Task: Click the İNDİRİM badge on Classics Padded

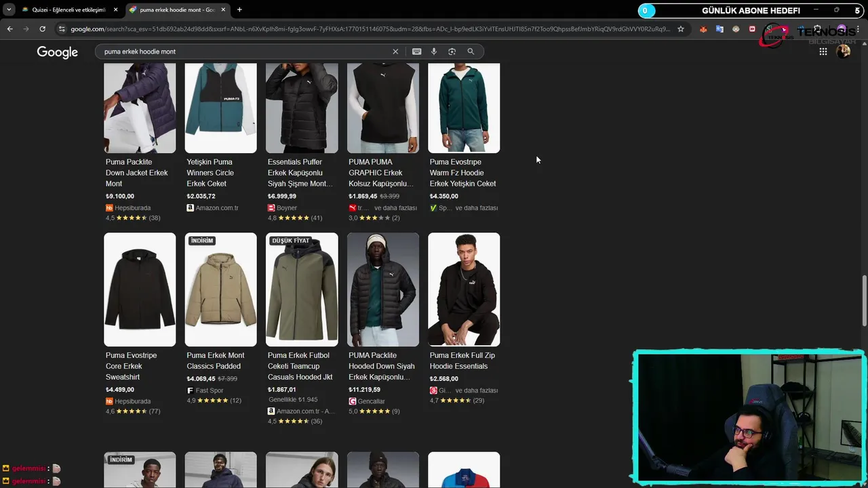Action: [202, 241]
